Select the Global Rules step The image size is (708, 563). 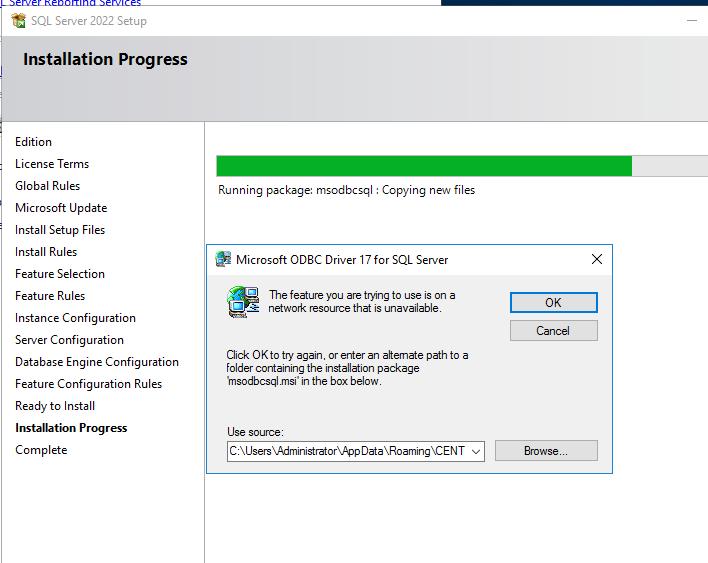click(x=47, y=186)
